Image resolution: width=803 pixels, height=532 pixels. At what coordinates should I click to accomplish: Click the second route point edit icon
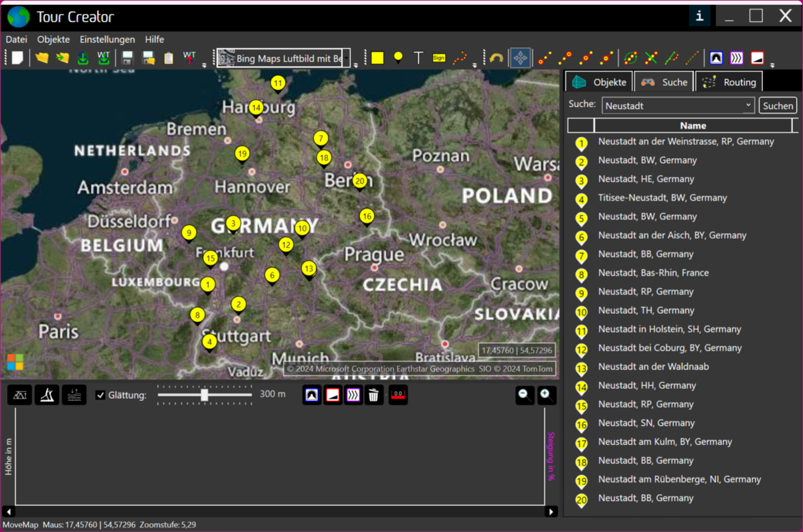pos(565,58)
